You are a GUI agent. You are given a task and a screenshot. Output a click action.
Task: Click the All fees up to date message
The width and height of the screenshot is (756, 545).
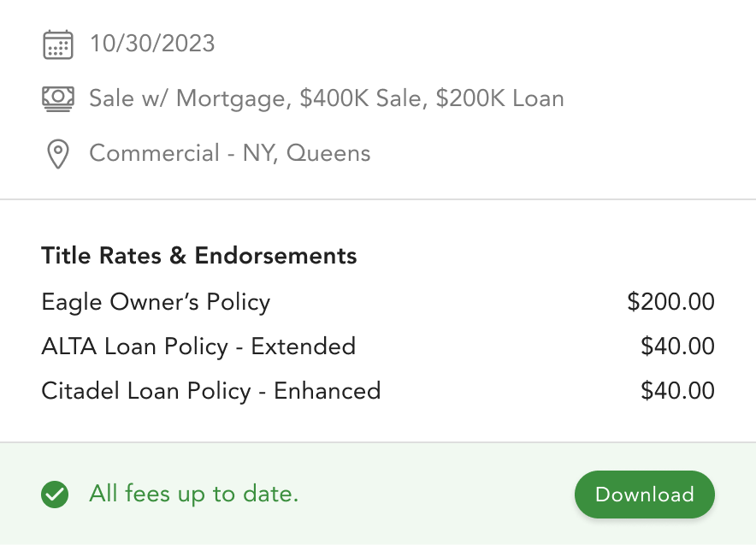pyautogui.click(x=194, y=494)
